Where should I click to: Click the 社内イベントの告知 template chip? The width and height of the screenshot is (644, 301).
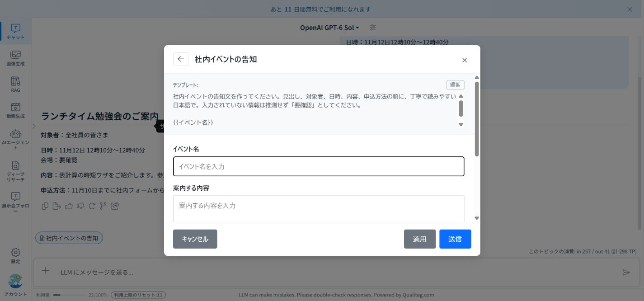pos(69,238)
